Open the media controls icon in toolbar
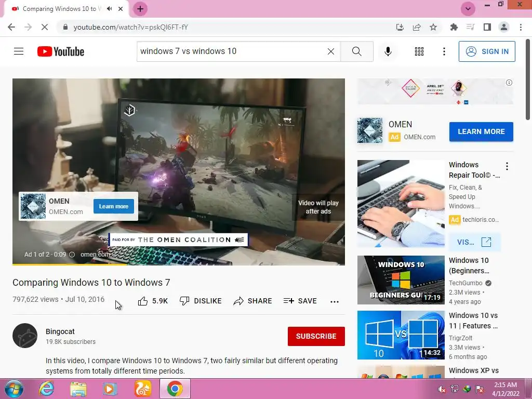Viewport: 532px width, 399px height. (x=470, y=27)
